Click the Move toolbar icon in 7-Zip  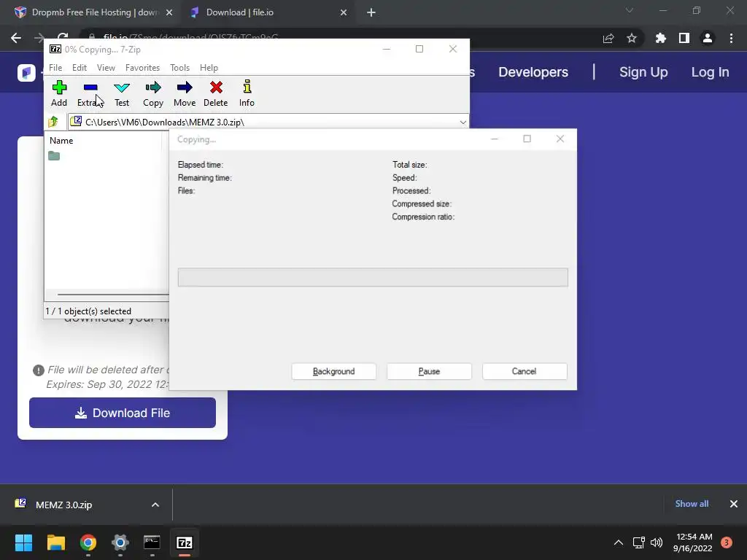pyautogui.click(x=185, y=93)
